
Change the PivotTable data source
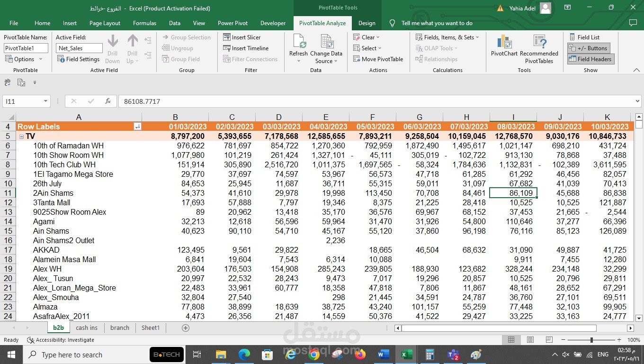click(326, 47)
